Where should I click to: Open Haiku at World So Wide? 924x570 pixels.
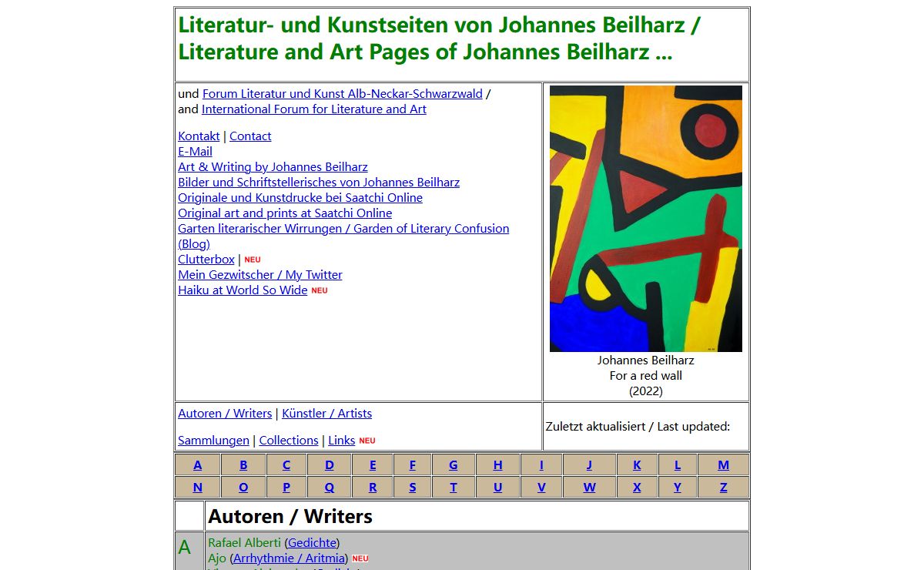pyautogui.click(x=243, y=290)
